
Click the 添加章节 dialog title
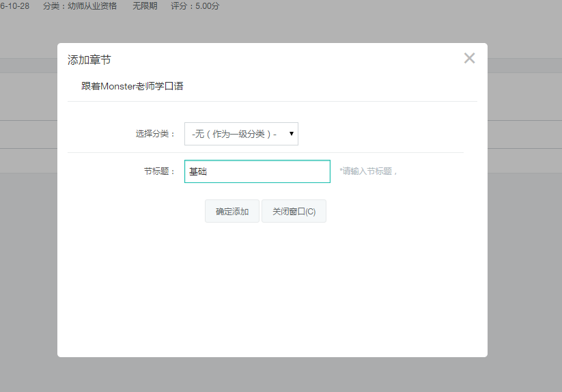point(89,60)
